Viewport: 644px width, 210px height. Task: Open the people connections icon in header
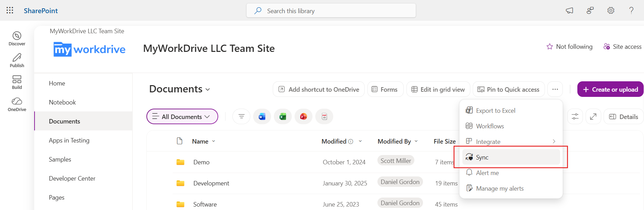[x=590, y=10]
